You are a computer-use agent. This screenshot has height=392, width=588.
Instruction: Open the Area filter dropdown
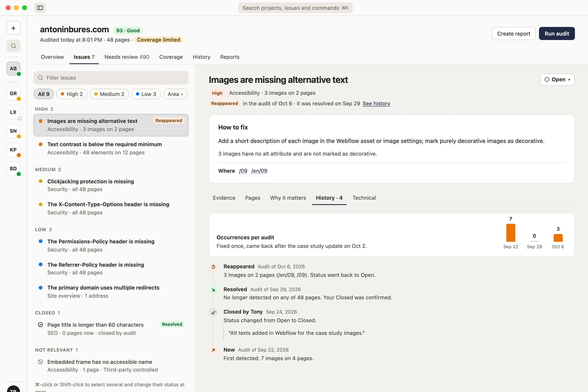[x=175, y=94]
